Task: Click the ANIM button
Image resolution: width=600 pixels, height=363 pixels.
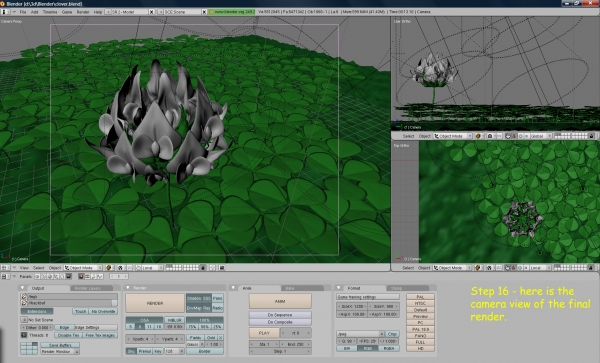Action: click(x=280, y=301)
